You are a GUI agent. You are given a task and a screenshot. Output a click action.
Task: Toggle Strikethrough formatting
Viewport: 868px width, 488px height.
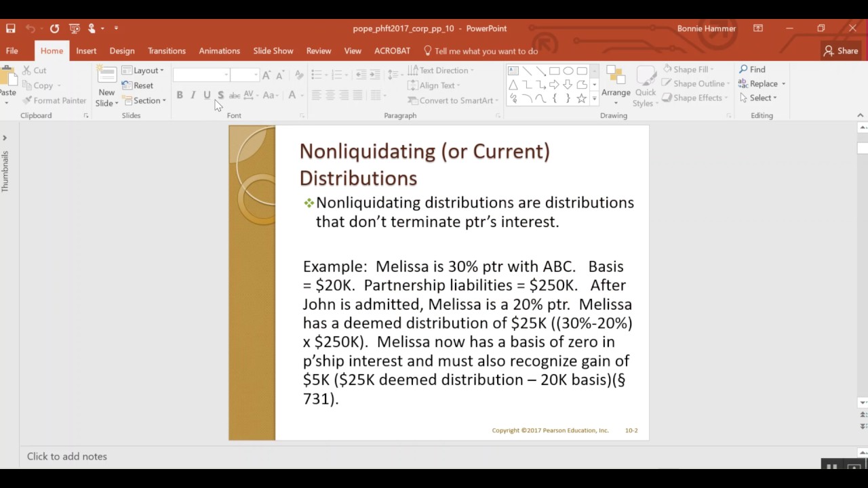[235, 96]
